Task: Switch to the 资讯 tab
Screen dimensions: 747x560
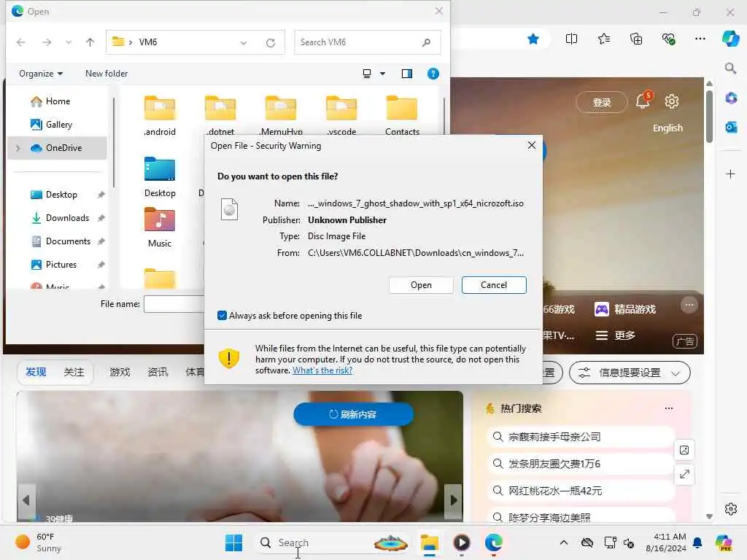Action: 158,372
